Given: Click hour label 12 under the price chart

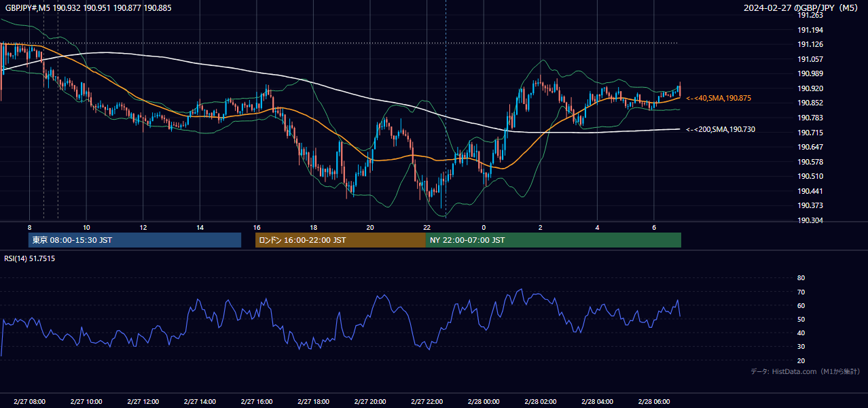Looking at the screenshot, I should [143, 227].
